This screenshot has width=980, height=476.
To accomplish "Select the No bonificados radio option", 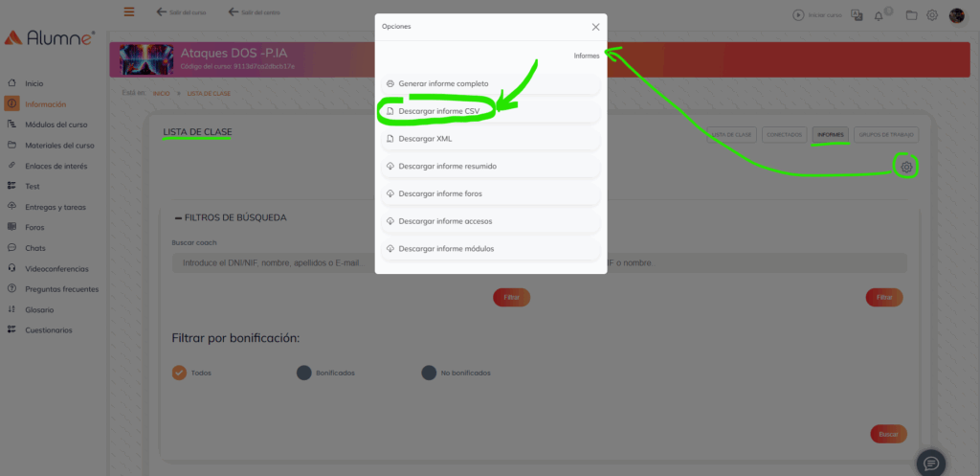I will (429, 373).
